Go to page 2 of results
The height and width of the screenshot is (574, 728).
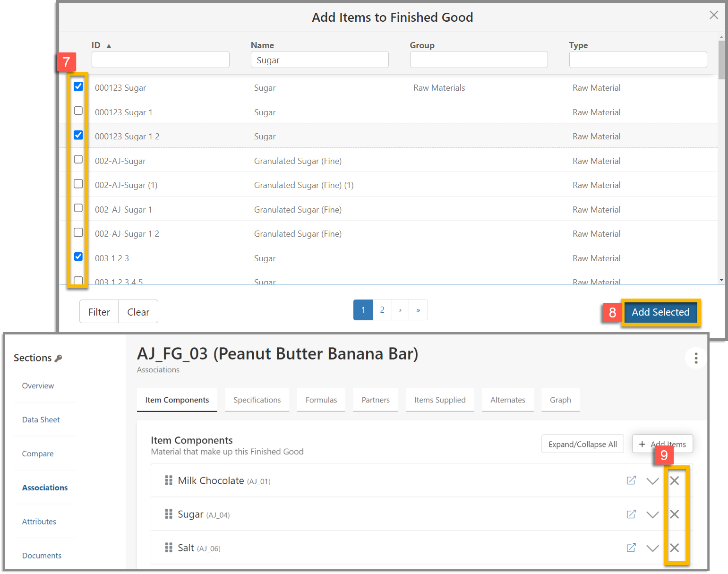tap(382, 310)
